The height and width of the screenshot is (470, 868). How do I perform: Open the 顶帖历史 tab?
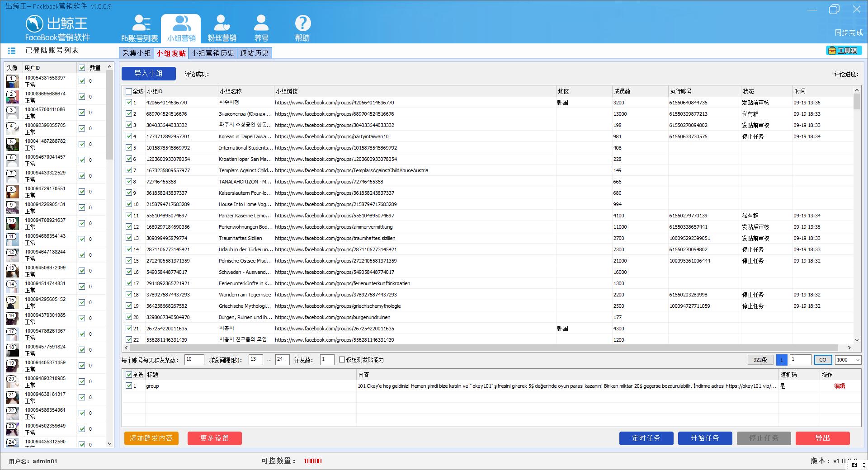click(254, 53)
